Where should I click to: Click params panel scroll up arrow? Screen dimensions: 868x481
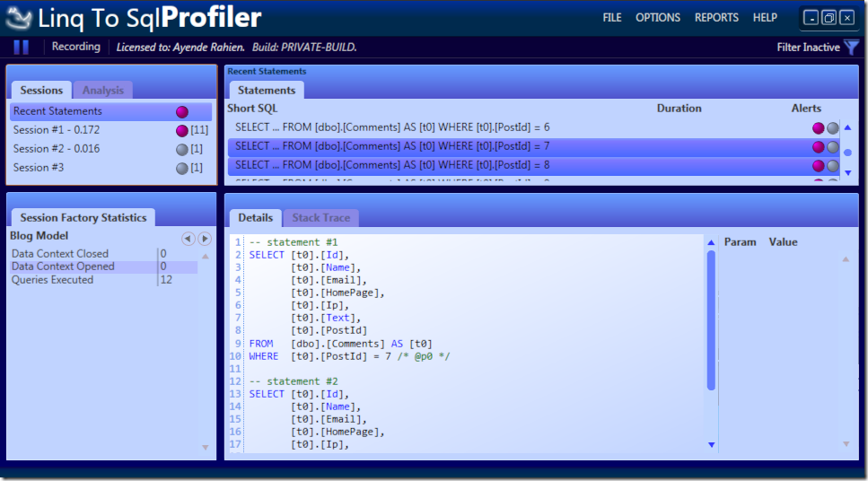[846, 259]
